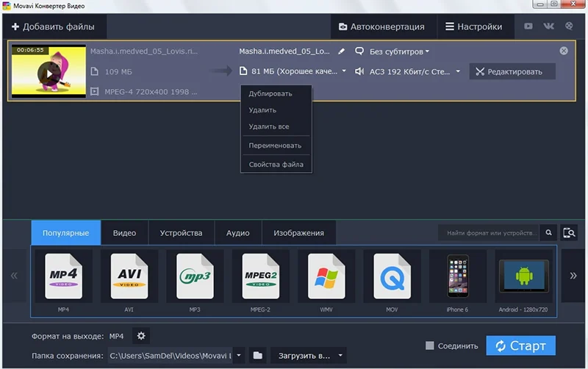Switch to the Видео tab
This screenshot has width=588, height=369.
coord(124,233)
